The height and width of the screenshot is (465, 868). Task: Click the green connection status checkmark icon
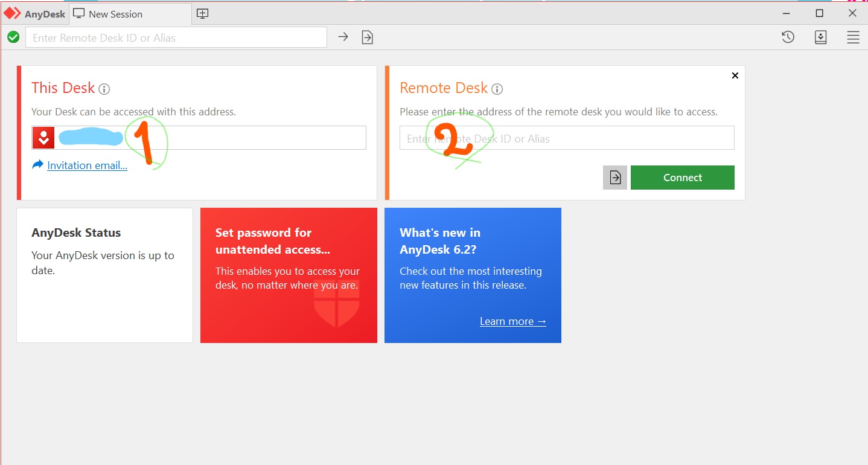point(13,37)
